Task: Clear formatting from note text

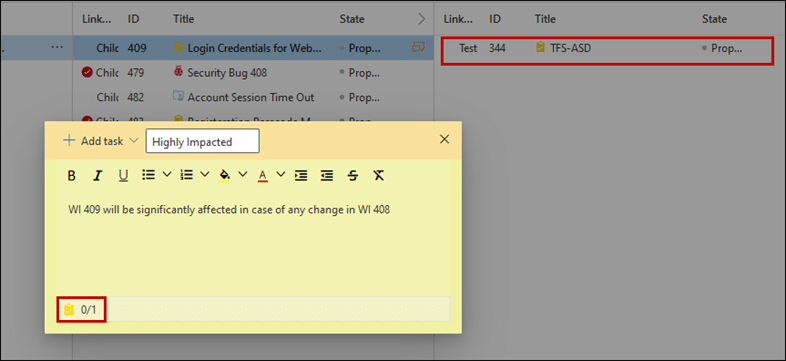Action: [x=378, y=175]
